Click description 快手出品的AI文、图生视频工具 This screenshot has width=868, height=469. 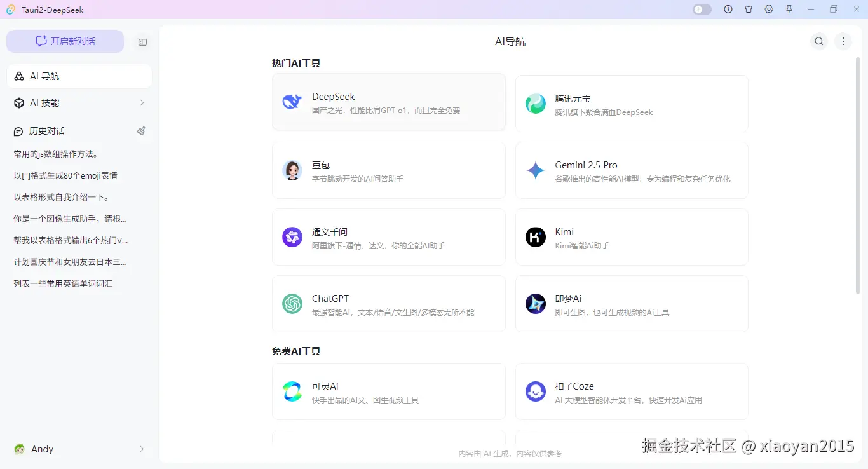[x=365, y=400]
